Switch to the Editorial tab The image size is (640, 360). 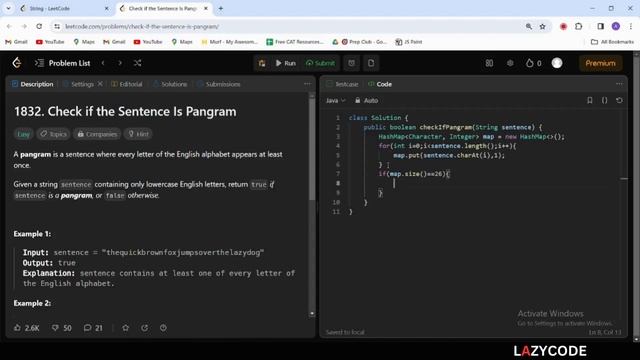[127, 84]
